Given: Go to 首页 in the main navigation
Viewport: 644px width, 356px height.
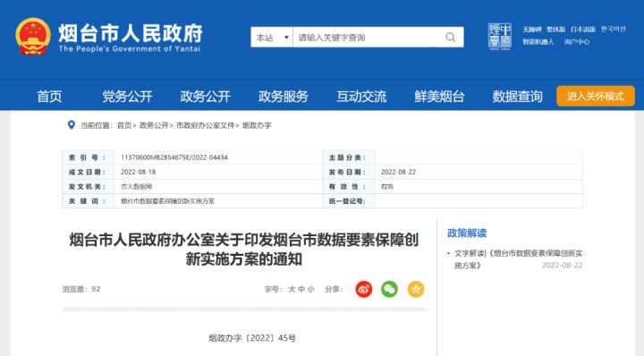Looking at the screenshot, I should coord(49,97).
